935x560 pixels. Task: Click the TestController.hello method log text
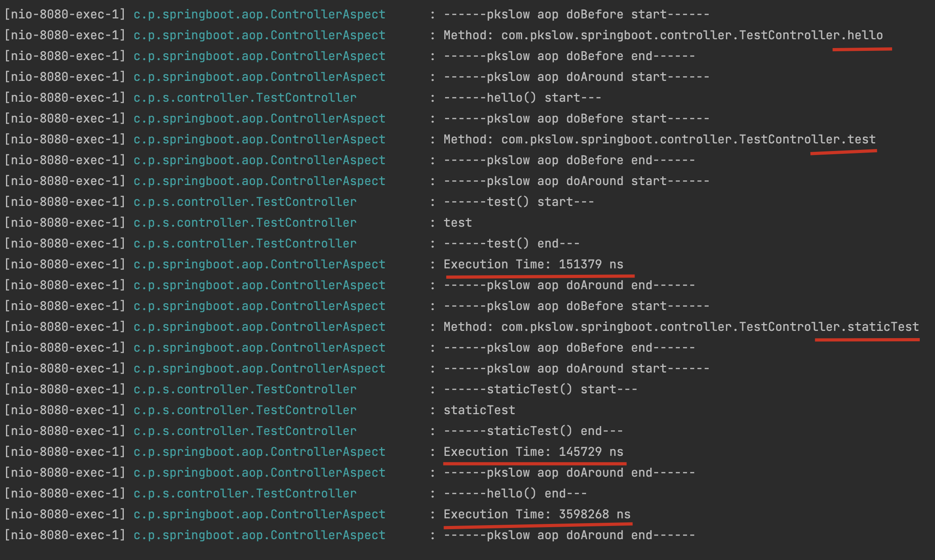tap(663, 35)
